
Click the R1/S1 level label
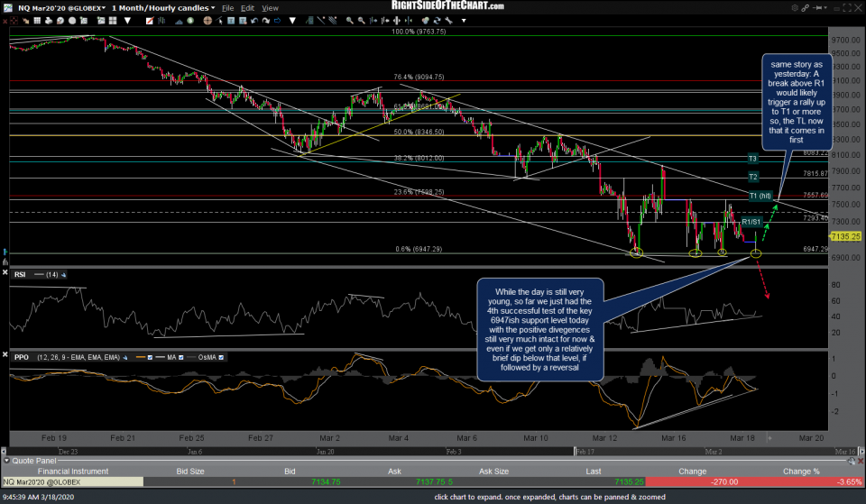[x=751, y=222]
